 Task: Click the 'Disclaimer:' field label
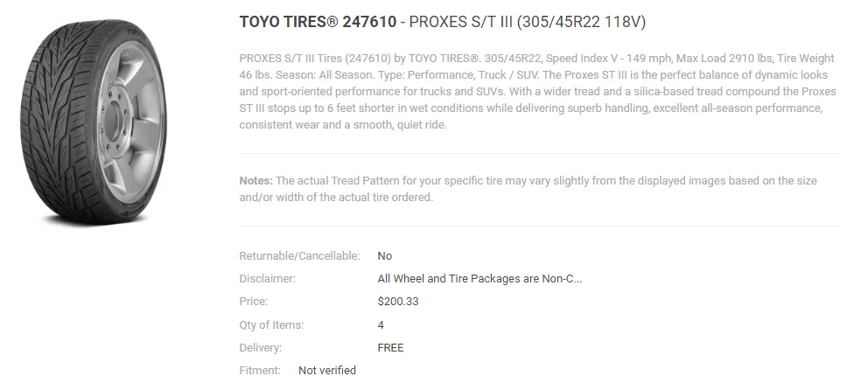click(268, 279)
